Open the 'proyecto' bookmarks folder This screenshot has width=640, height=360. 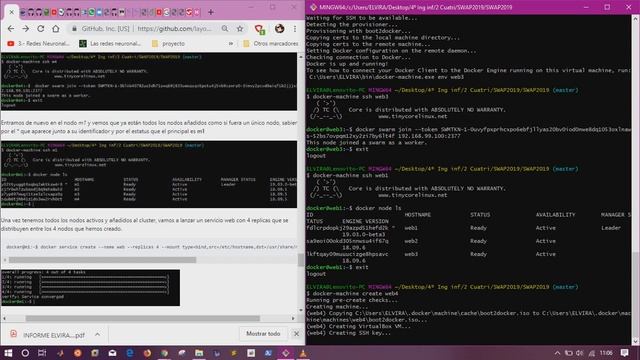click(x=168, y=43)
